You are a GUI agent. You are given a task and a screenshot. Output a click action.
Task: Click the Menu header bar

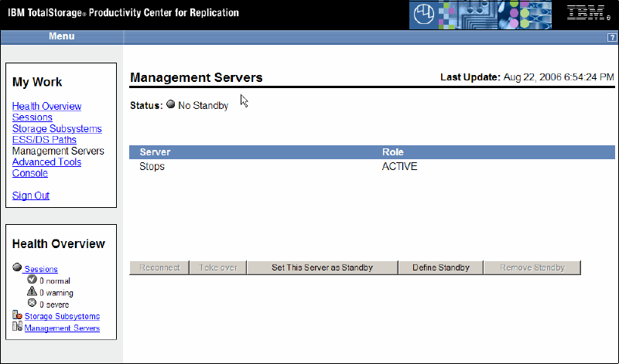tap(62, 36)
